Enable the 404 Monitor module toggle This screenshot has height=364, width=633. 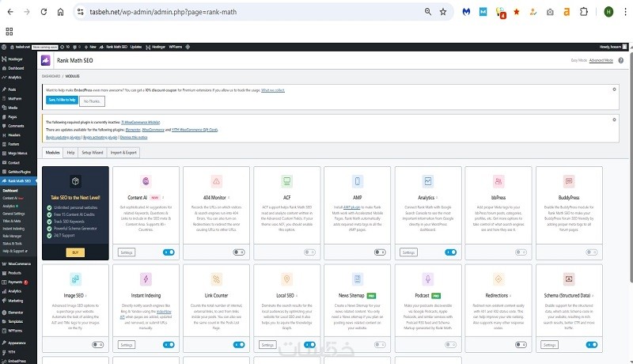pyautogui.click(x=239, y=252)
